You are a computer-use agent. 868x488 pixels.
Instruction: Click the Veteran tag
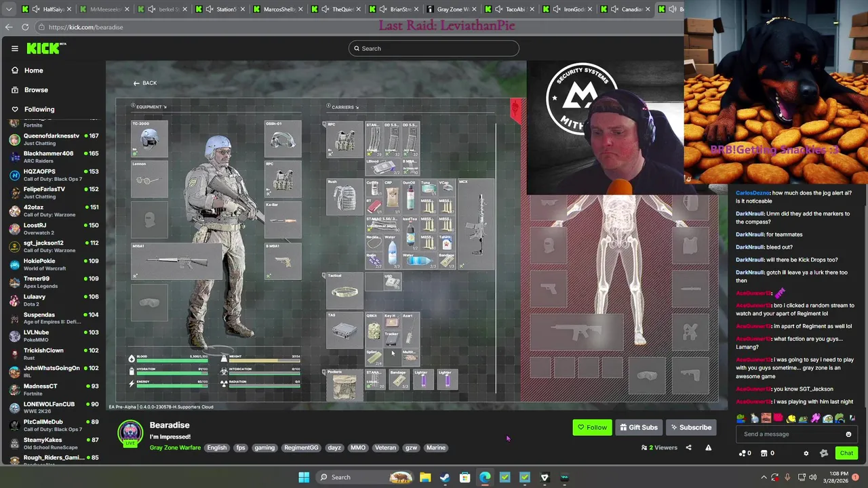385,448
